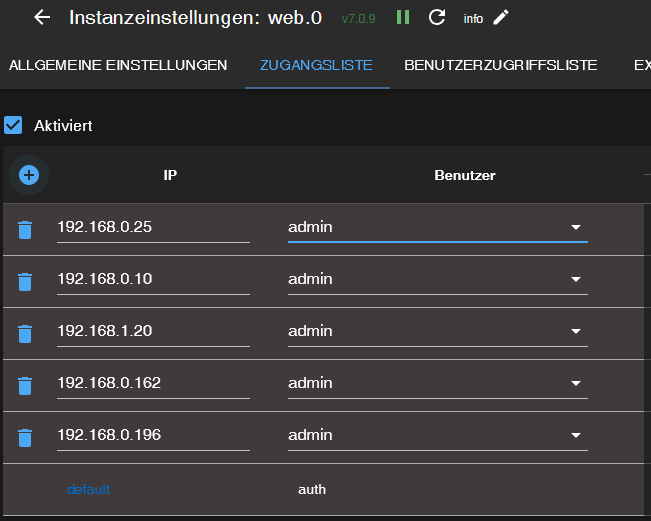Click the back arrow icon

click(x=42, y=17)
